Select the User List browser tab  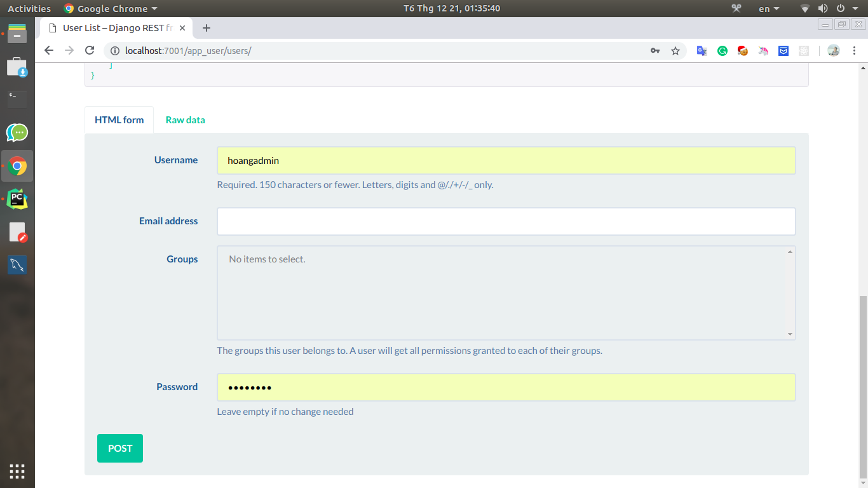click(117, 28)
